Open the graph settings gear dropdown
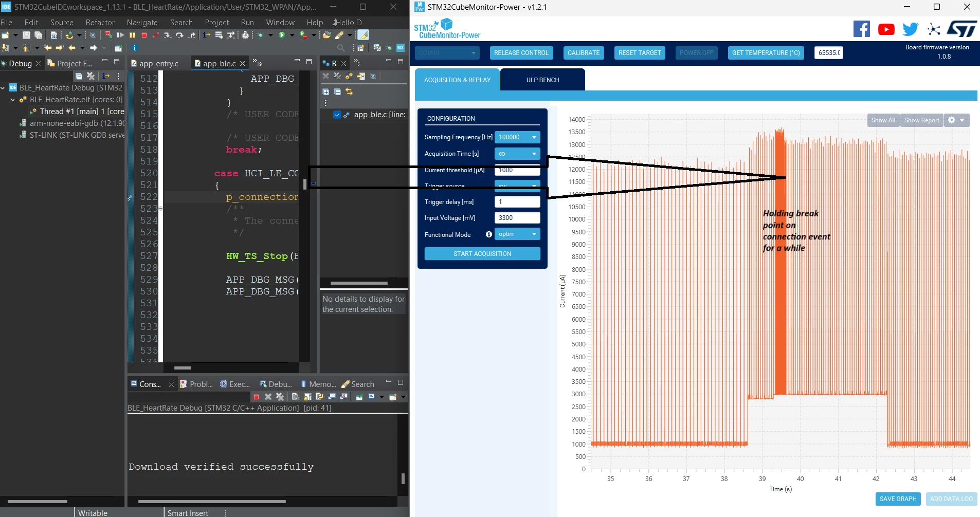This screenshot has height=517, width=980. (x=956, y=120)
